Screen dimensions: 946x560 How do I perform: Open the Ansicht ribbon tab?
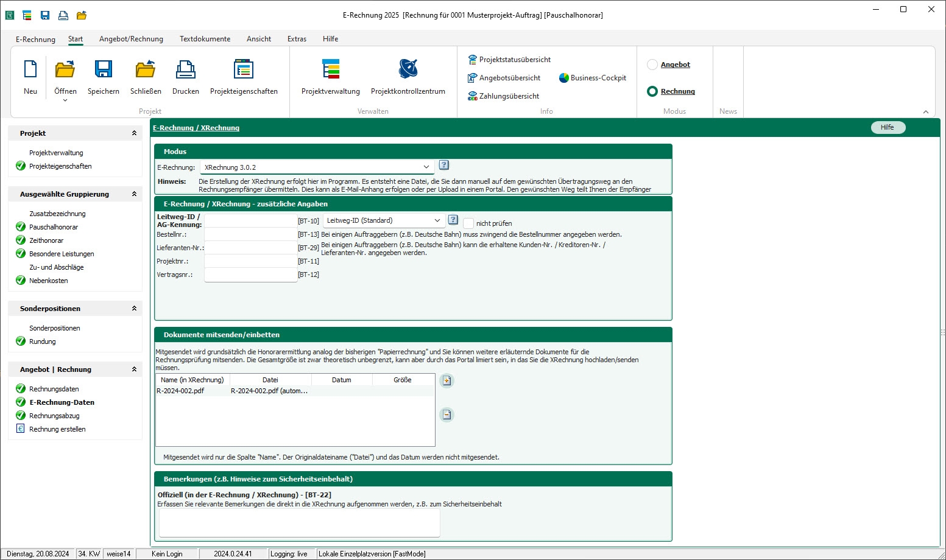pyautogui.click(x=259, y=39)
